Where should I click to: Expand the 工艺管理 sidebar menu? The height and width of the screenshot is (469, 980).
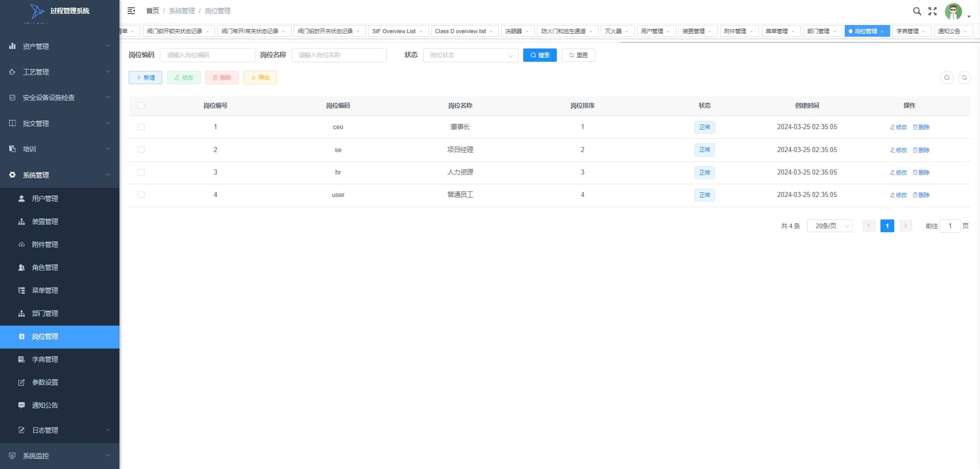point(60,72)
